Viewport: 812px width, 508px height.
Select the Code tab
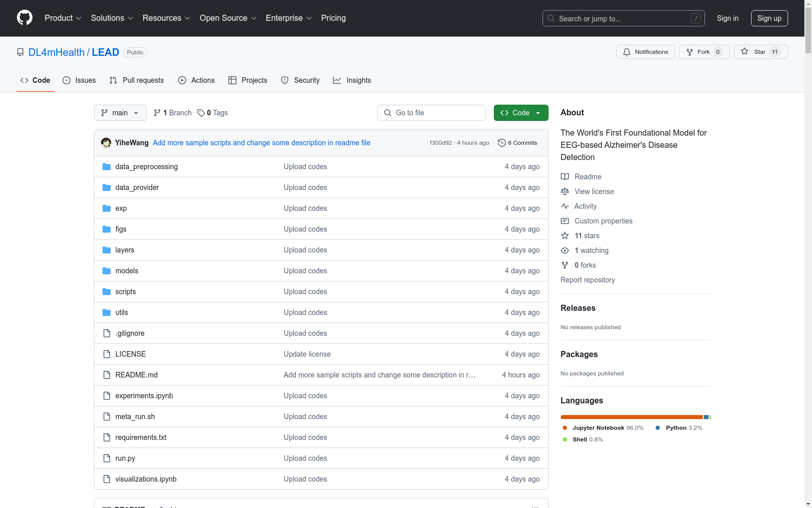(35, 80)
